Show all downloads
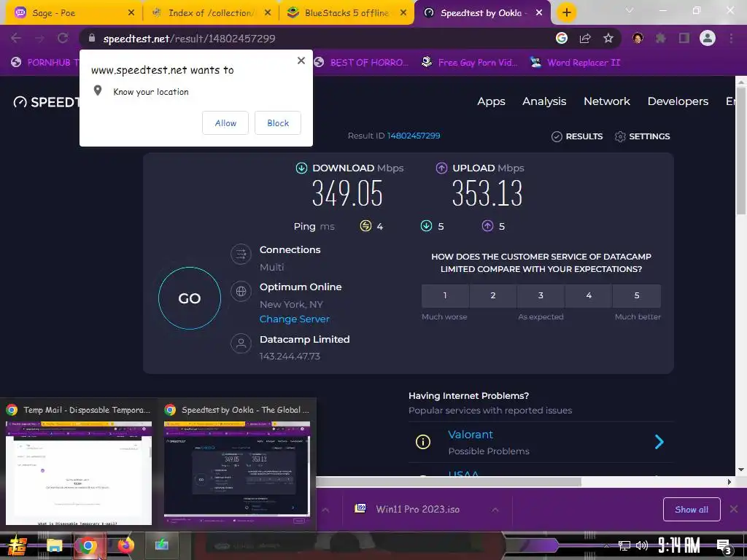This screenshot has height=560, width=747. coord(692,510)
